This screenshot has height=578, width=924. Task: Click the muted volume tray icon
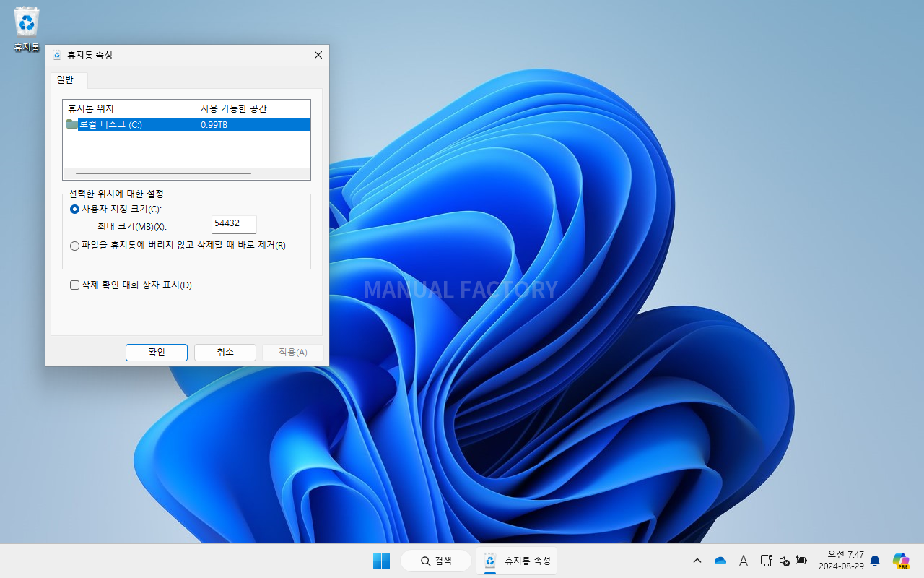click(785, 561)
